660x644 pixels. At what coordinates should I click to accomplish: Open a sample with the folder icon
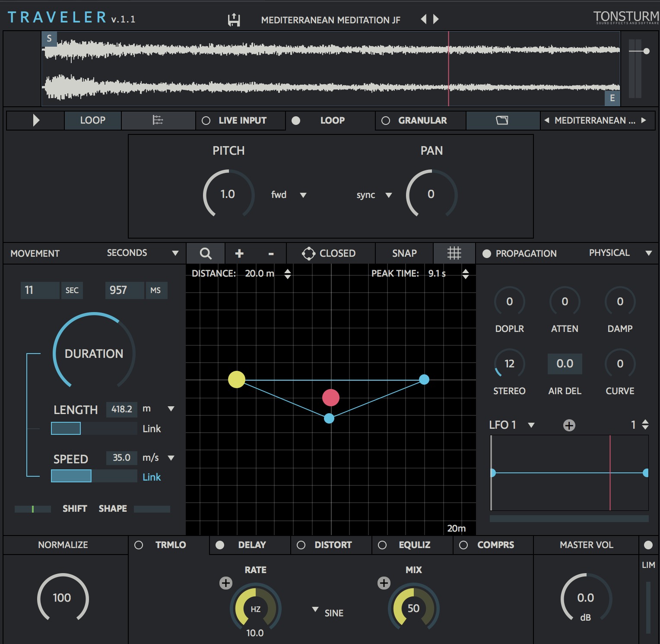(x=502, y=121)
